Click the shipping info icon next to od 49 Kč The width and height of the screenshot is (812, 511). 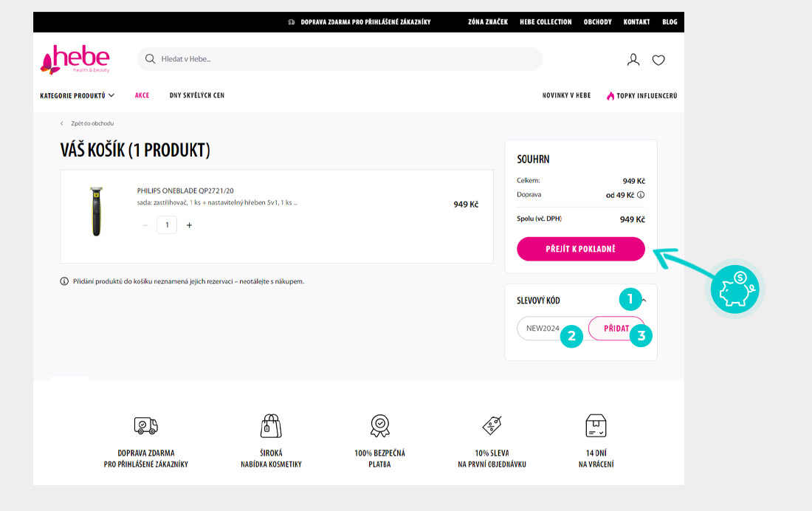coord(641,195)
